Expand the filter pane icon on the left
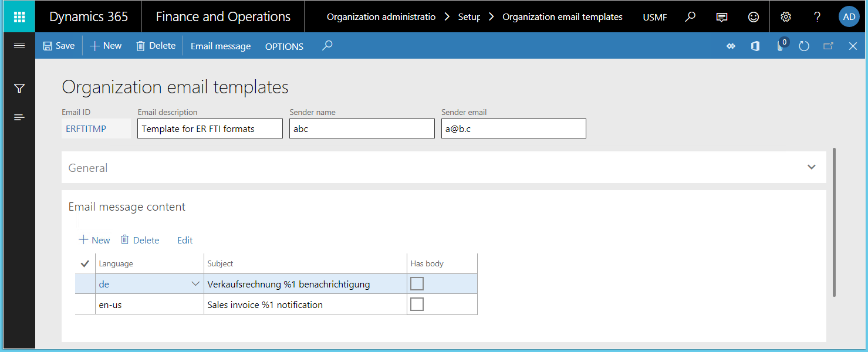Image resolution: width=868 pixels, height=352 pixels. 19,87
